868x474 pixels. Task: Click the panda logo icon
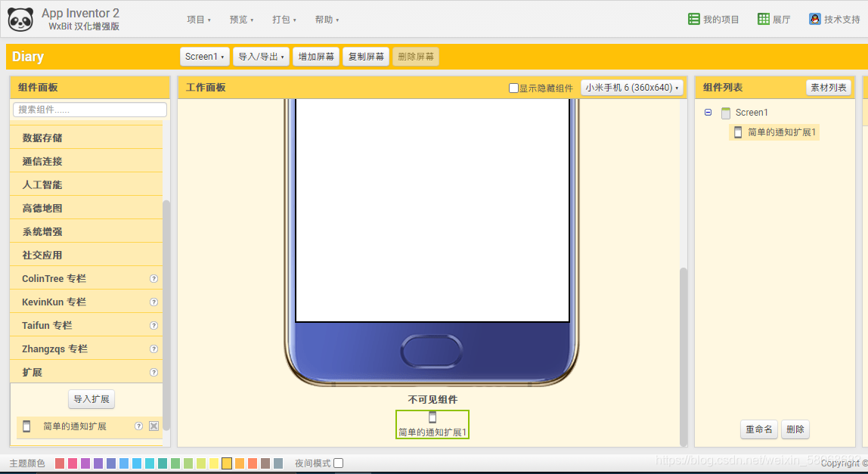(20, 19)
